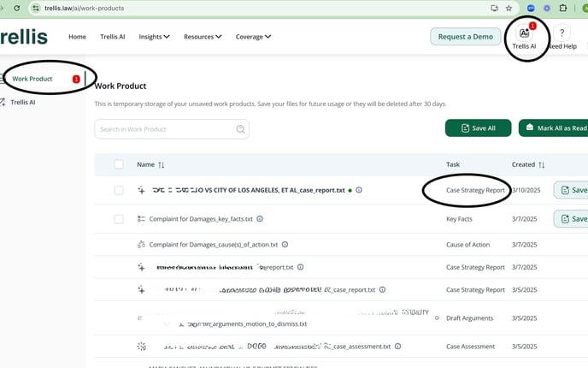This screenshot has height=368, width=588.
Task: Click the Trellis logo
Action: [x=24, y=37]
